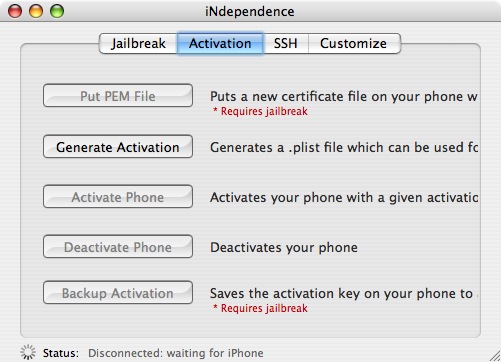Minimize window using the yellow button
The image size is (501, 362).
(36, 11)
